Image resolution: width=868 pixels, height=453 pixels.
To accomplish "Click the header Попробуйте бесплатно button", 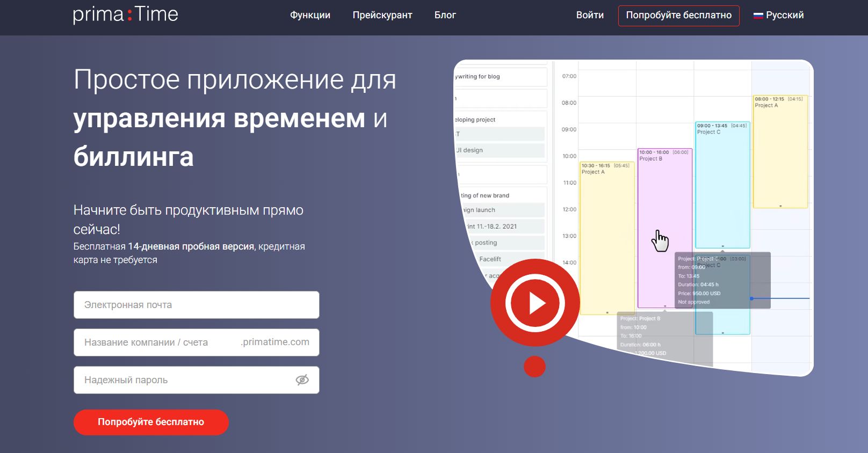I will pyautogui.click(x=678, y=16).
